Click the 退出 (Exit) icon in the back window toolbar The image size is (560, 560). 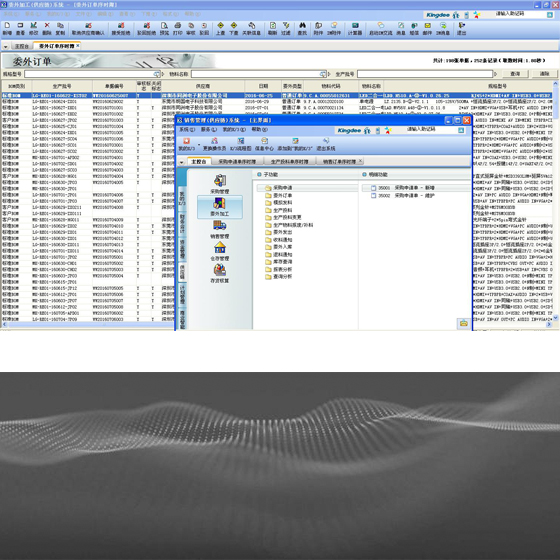(x=461, y=29)
